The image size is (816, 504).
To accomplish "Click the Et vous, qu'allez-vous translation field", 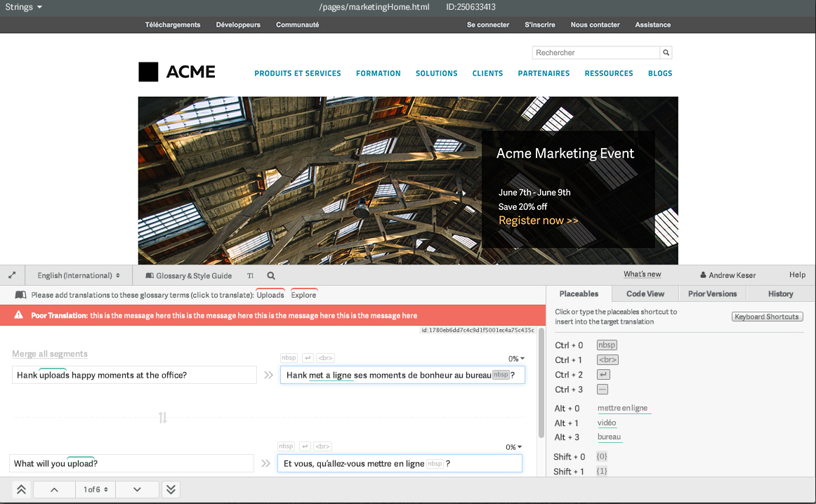I will coord(400,463).
